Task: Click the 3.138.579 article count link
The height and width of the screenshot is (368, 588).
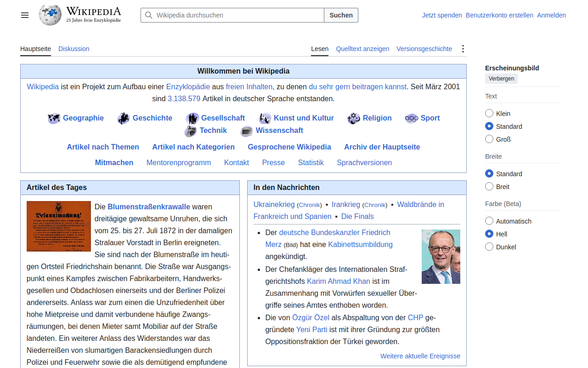Action: (x=184, y=99)
